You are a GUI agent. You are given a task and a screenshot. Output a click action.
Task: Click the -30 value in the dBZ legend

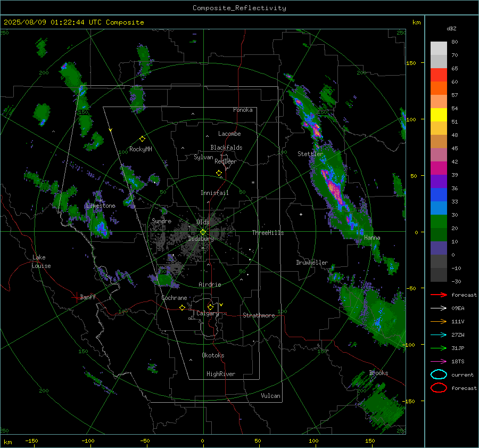coord(456,281)
